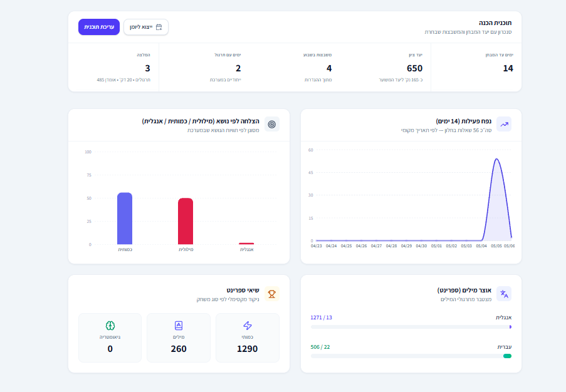
Task: Click the ייצוא ליומן export button
Action: pos(146,27)
